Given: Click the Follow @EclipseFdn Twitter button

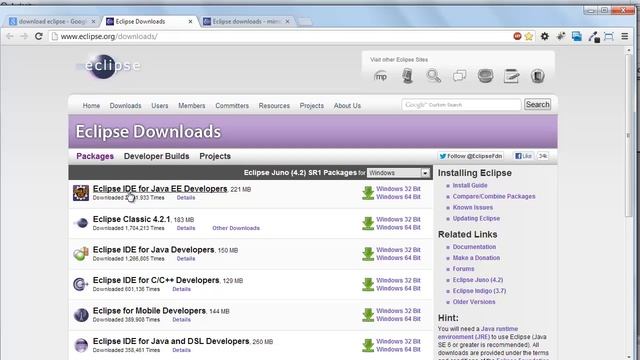Looking at the screenshot, I should [471, 156].
